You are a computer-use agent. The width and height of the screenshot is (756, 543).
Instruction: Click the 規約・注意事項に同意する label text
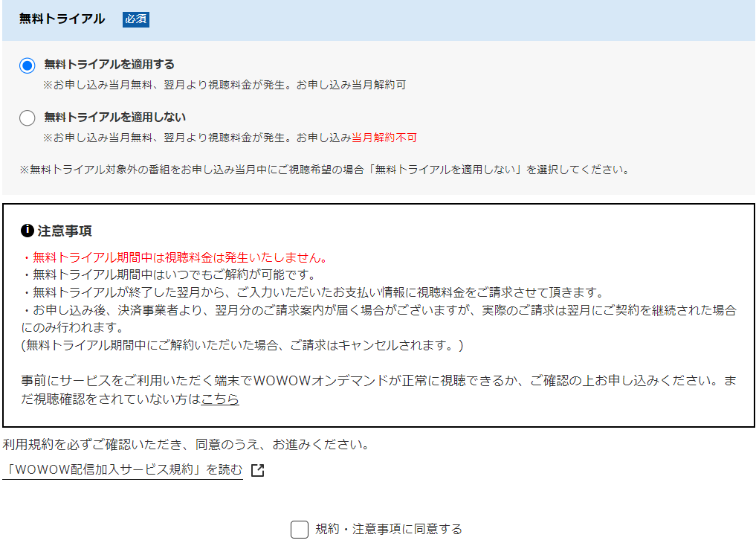tap(389, 529)
